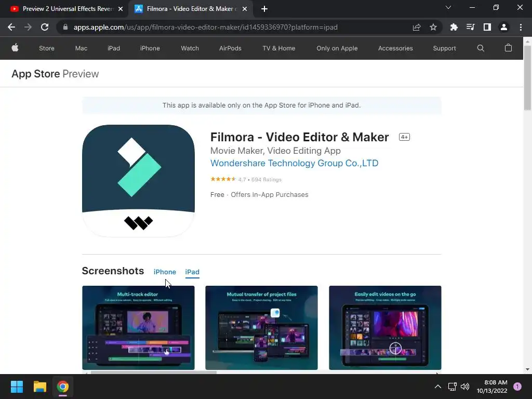Open the network icon in the system tray
The height and width of the screenshot is (399, 532).
tap(452, 387)
